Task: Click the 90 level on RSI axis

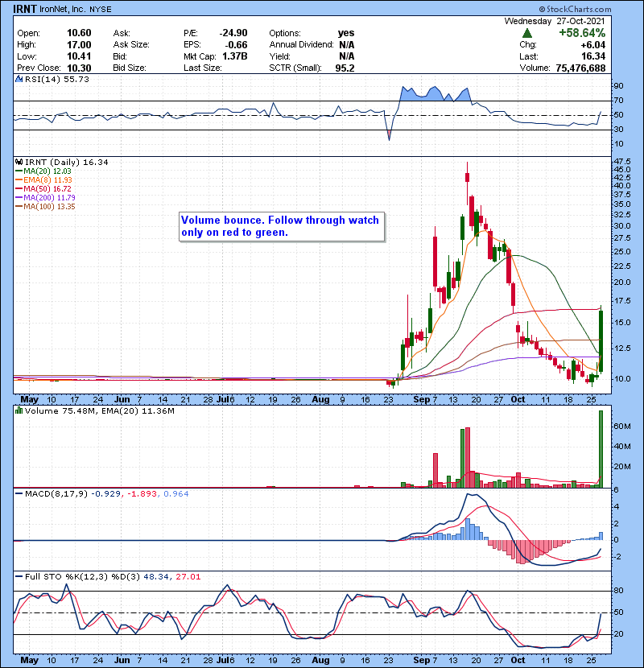Action: click(x=618, y=85)
